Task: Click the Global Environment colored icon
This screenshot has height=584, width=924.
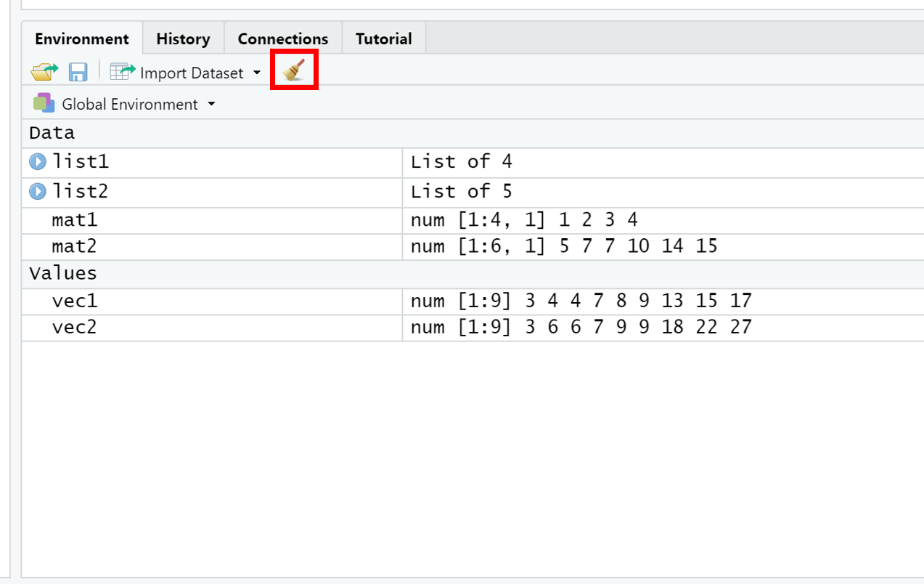Action: pyautogui.click(x=44, y=103)
